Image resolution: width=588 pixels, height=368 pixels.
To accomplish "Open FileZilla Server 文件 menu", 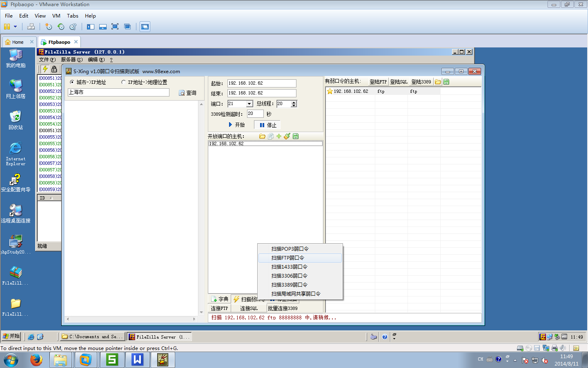I will point(47,60).
